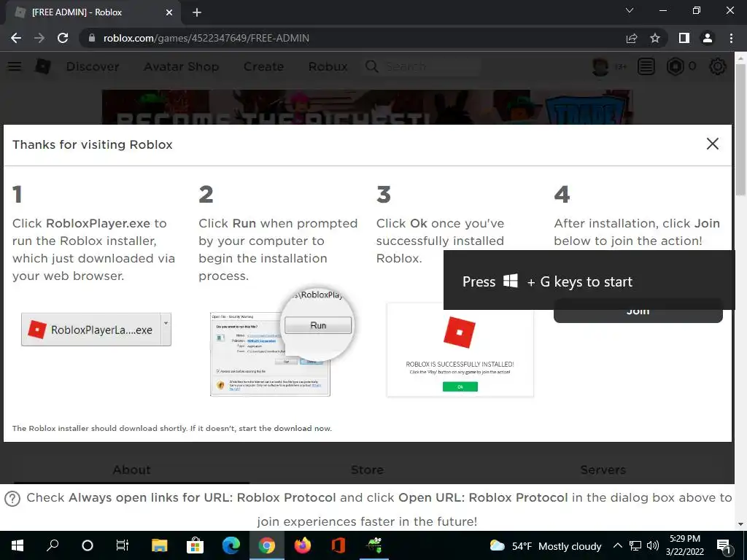Switch to Chrome on taskbar
747x560 pixels.
(x=267, y=545)
